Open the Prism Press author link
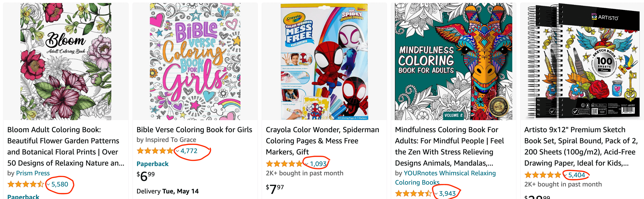The image size is (644, 199). pyautogui.click(x=33, y=173)
